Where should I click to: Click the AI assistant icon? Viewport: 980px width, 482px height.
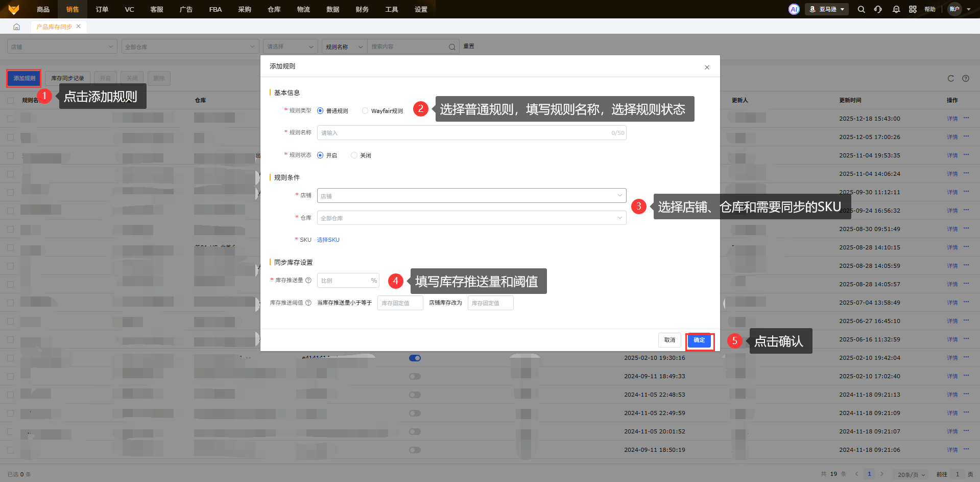[x=794, y=9]
